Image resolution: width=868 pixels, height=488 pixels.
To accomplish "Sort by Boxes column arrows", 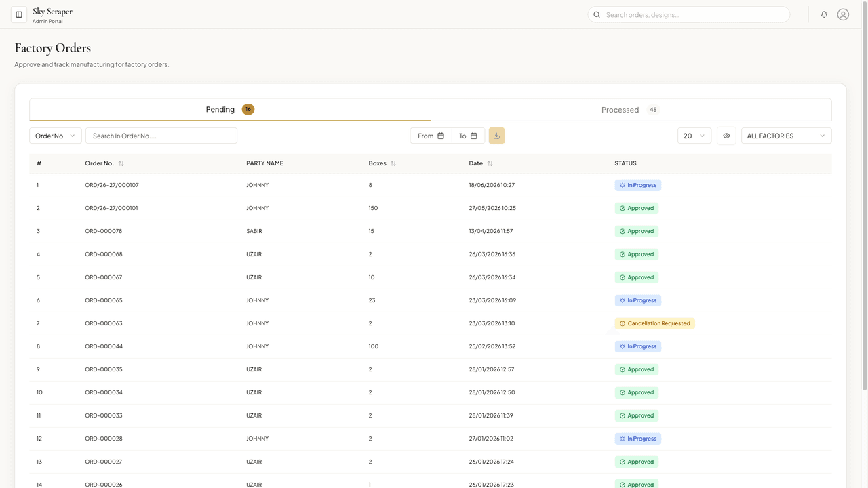I will 393,163.
